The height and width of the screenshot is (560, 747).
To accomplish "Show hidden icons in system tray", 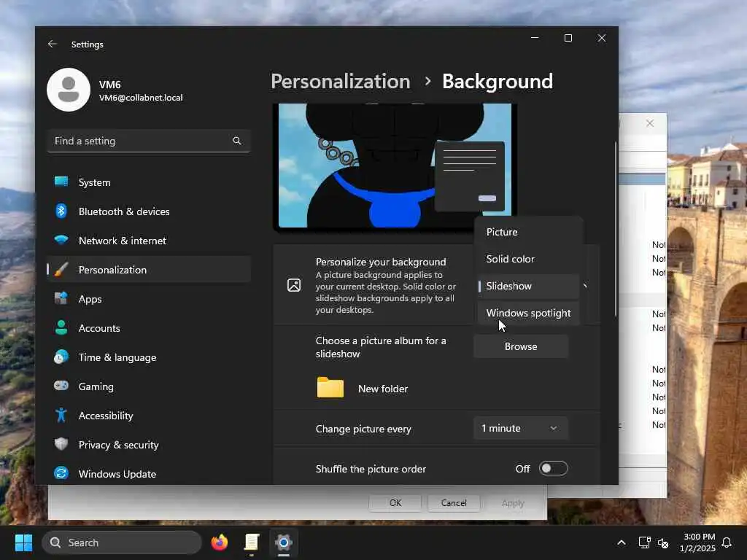I will 622,542.
